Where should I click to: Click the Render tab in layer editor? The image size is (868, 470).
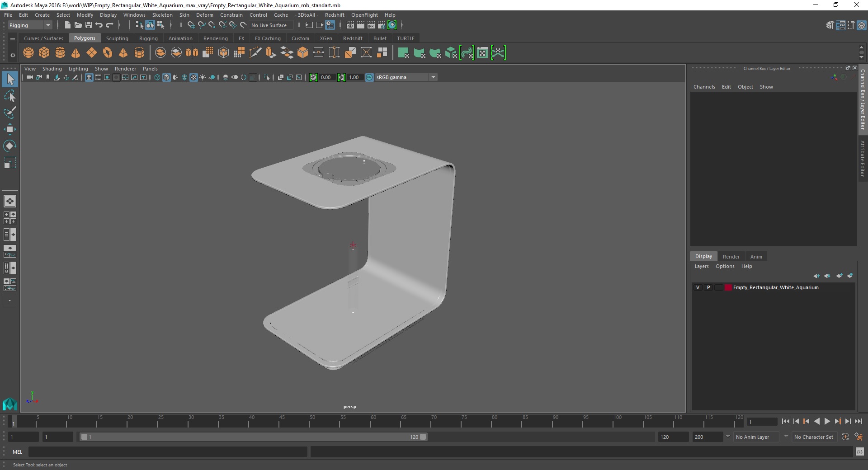[731, 256]
